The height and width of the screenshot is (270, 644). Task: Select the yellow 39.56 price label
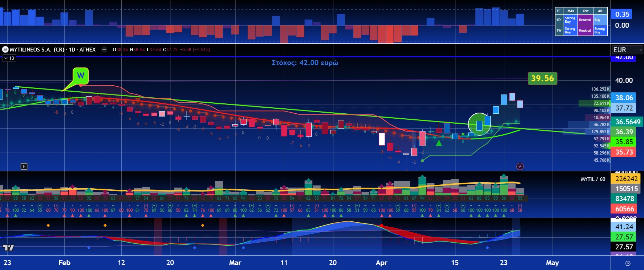[x=542, y=78]
